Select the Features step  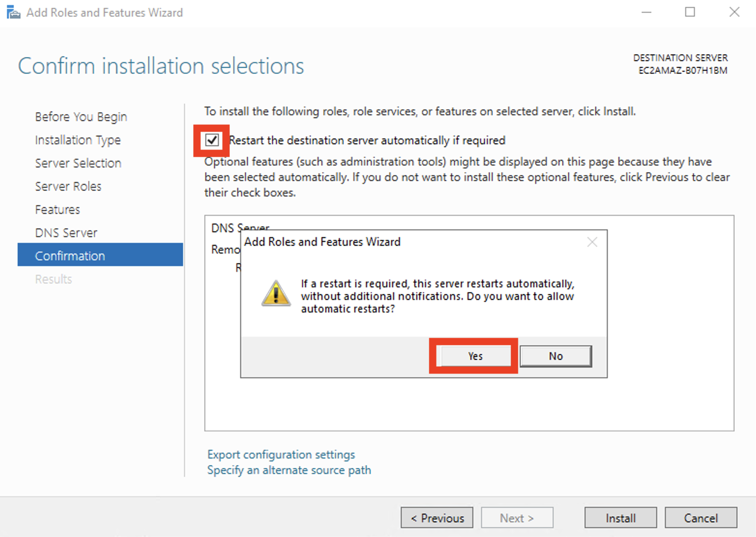pos(58,209)
